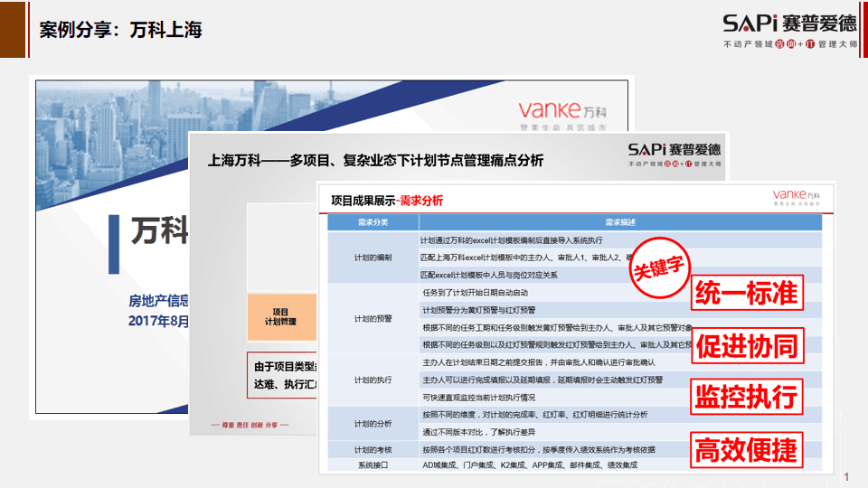
Task: Click the 需求分类 table header
Action: 373,222
